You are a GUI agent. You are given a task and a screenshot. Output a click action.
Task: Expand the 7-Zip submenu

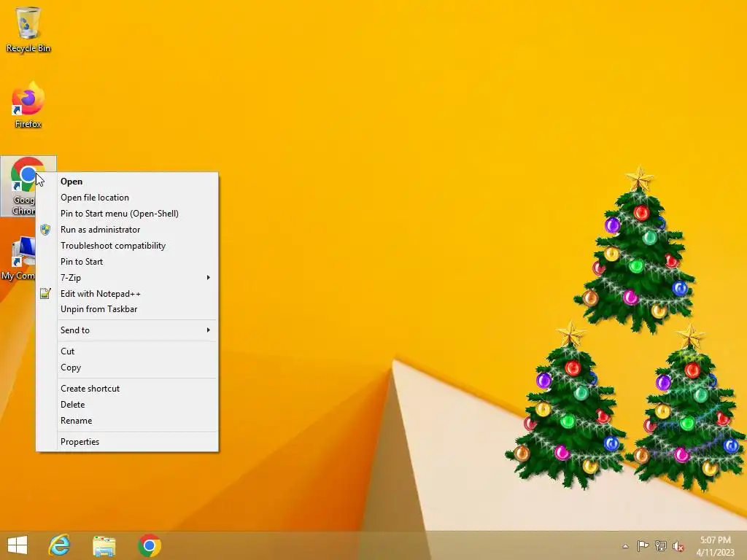(127, 278)
